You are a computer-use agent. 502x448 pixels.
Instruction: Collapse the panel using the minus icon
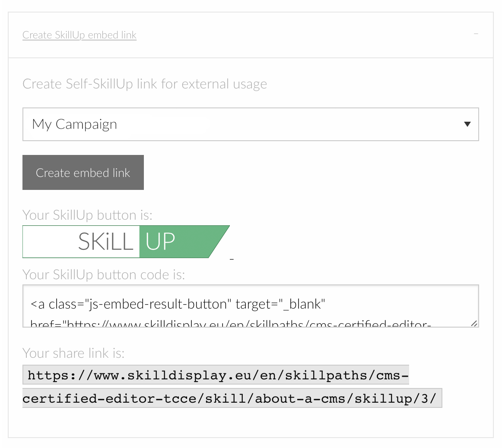pos(476,34)
